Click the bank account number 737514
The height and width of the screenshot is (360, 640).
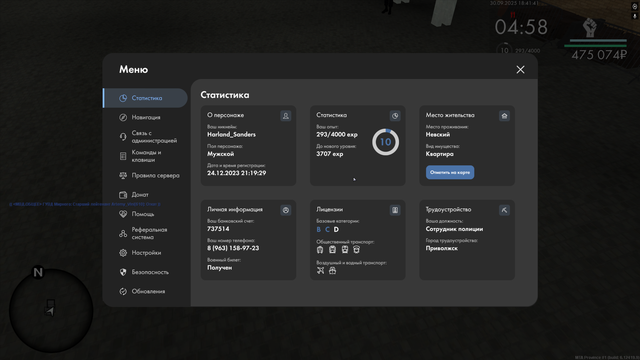pyautogui.click(x=218, y=229)
